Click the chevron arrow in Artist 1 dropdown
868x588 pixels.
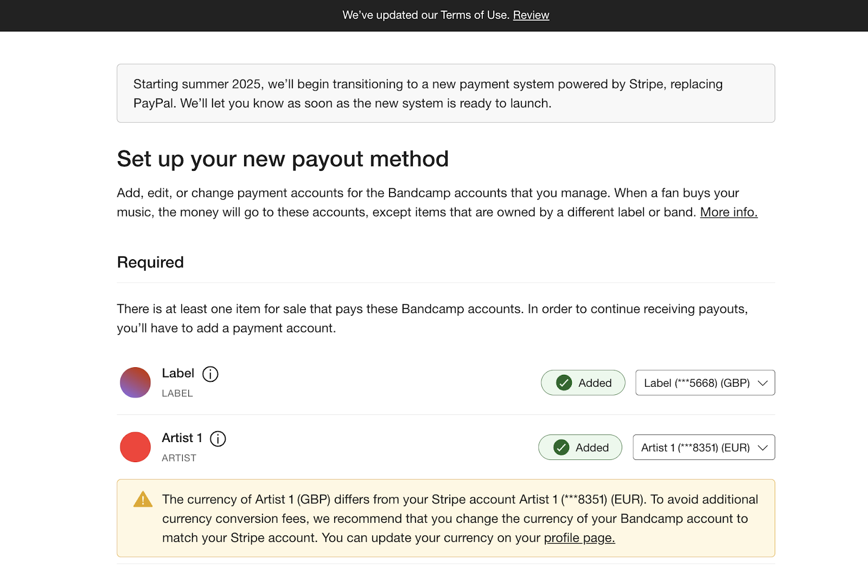(763, 448)
